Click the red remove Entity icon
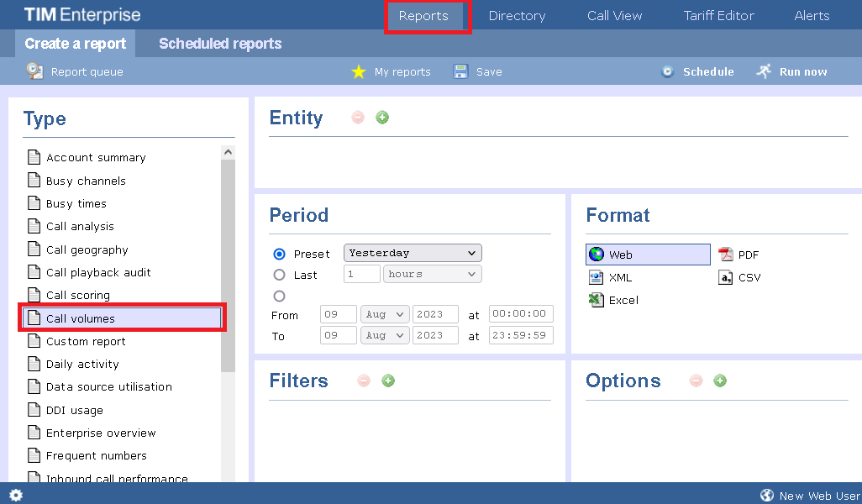This screenshot has height=504, width=862. [x=358, y=118]
